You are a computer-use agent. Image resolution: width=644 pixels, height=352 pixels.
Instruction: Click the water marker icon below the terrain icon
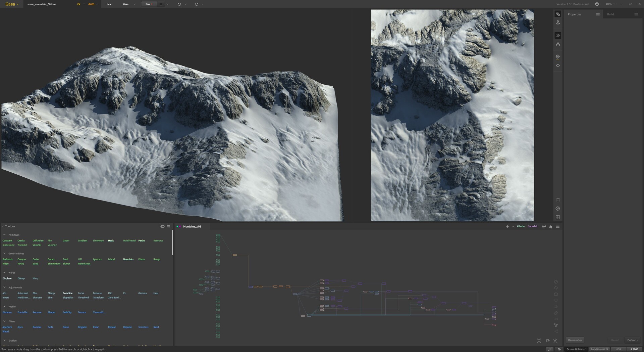pyautogui.click(x=558, y=22)
